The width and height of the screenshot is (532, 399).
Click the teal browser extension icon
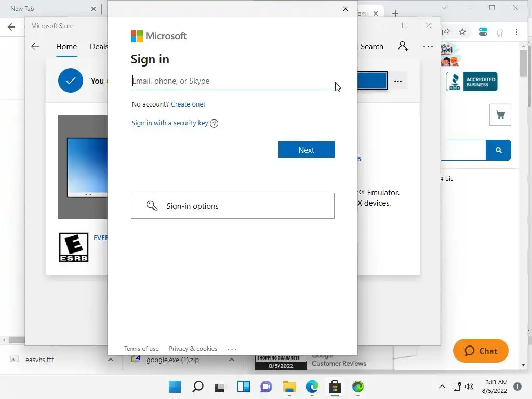[x=483, y=32]
